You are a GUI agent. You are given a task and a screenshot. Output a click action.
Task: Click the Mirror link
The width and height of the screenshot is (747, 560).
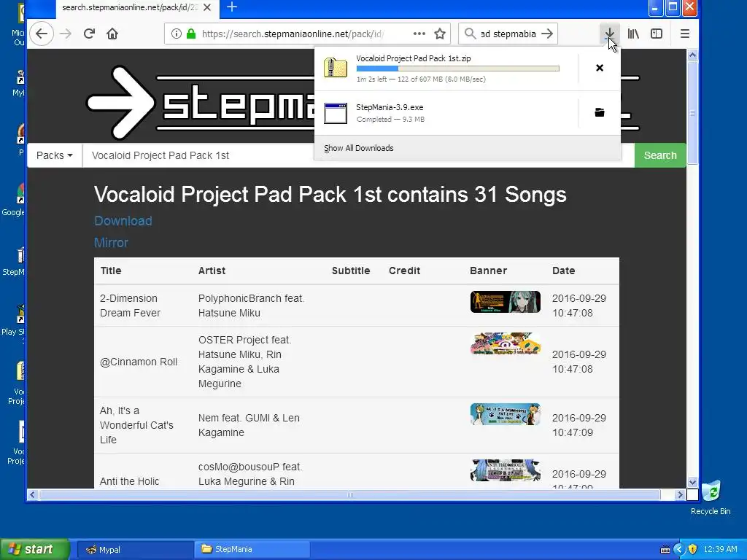(x=111, y=243)
